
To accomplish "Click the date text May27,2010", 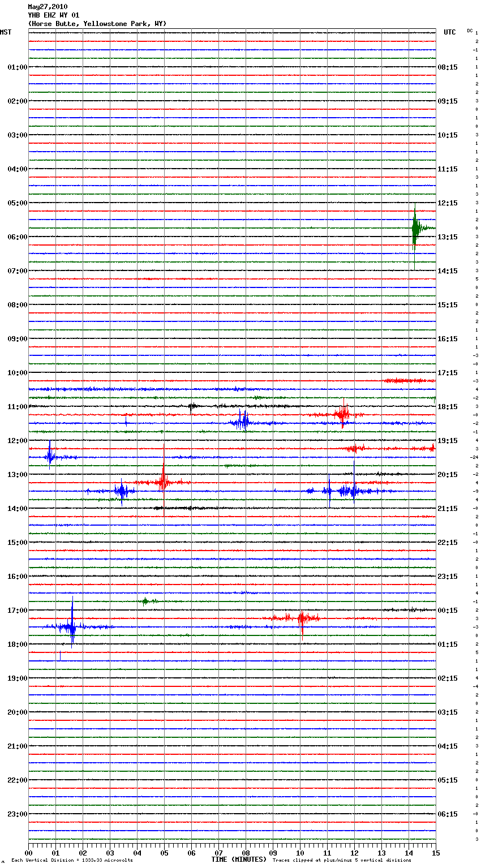I will tap(48, 7).
